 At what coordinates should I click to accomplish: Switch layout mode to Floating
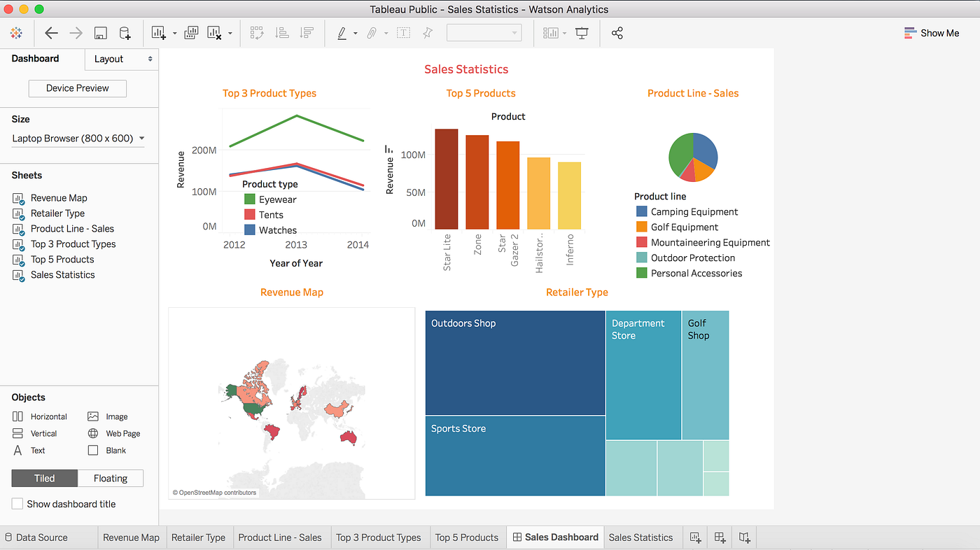[x=110, y=478]
